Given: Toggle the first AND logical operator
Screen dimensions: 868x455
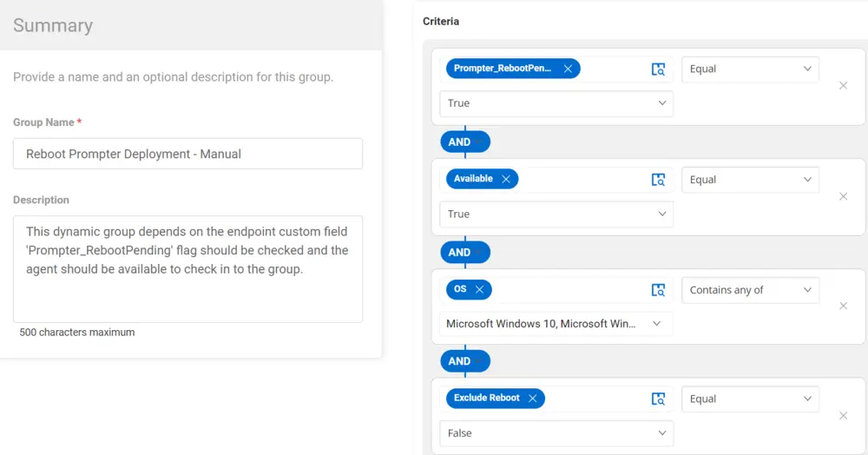Looking at the screenshot, I should pyautogui.click(x=465, y=142).
